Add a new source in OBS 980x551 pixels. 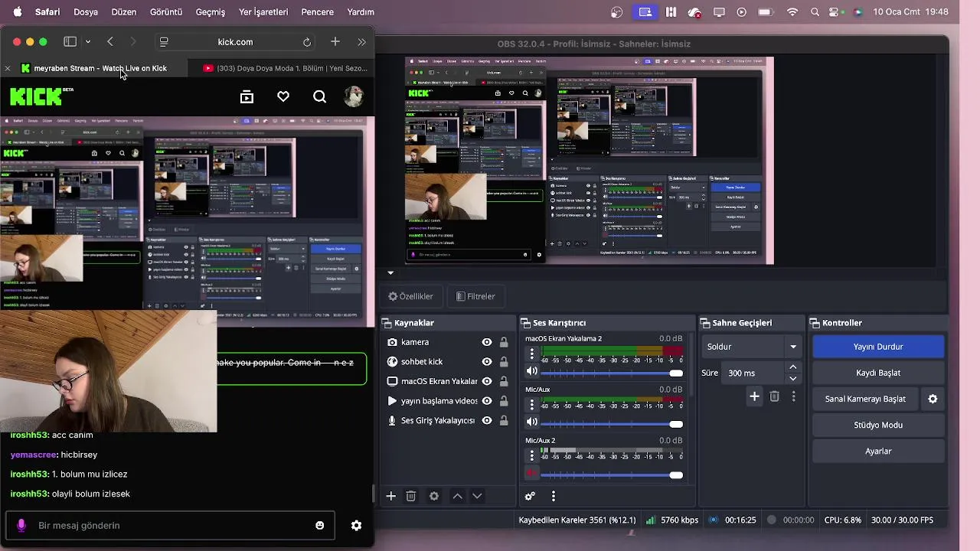pos(390,496)
